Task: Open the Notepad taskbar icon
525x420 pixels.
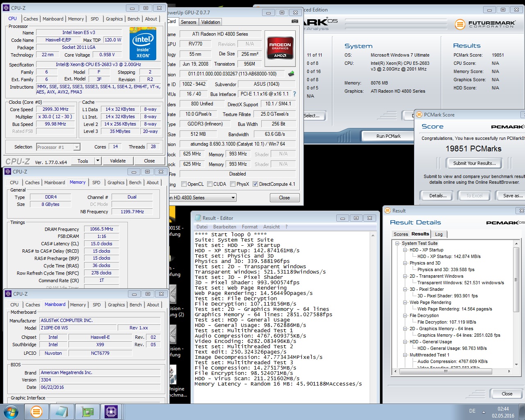Action: (x=62, y=411)
